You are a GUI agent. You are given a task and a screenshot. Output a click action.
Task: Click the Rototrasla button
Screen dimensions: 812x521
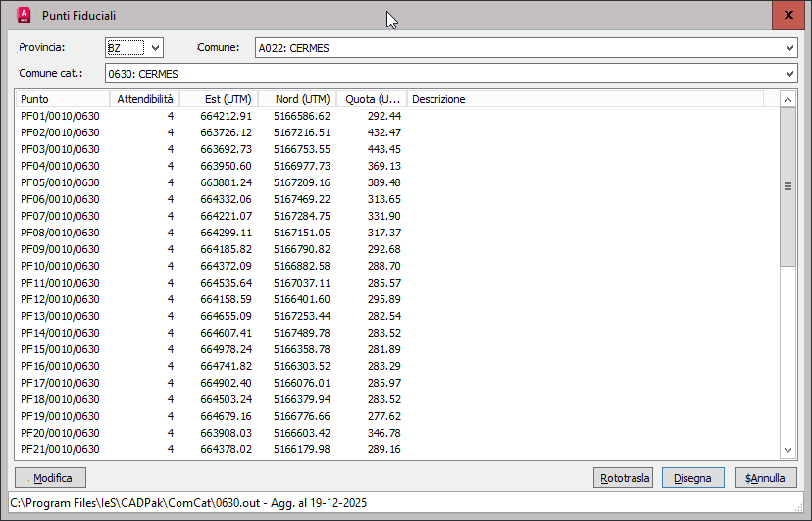624,478
